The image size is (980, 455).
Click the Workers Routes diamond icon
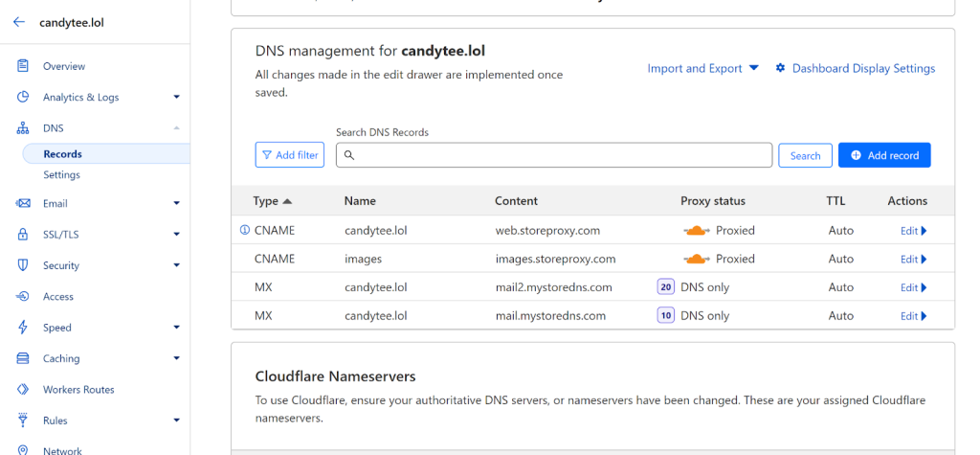[23, 389]
